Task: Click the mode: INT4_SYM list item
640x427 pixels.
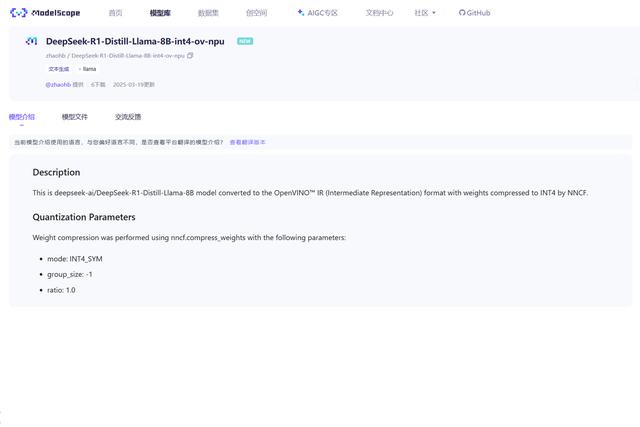Action: (75, 259)
